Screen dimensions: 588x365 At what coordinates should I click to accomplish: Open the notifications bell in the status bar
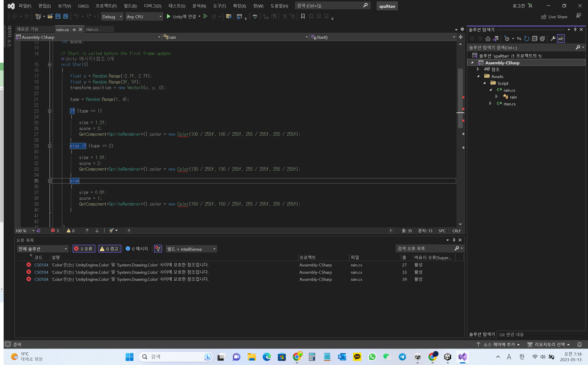580,344
